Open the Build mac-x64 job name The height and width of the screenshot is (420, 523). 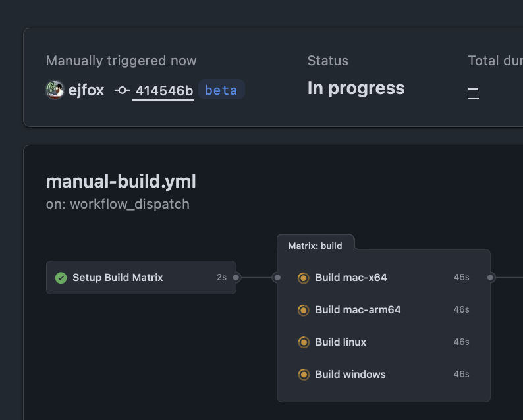click(351, 278)
